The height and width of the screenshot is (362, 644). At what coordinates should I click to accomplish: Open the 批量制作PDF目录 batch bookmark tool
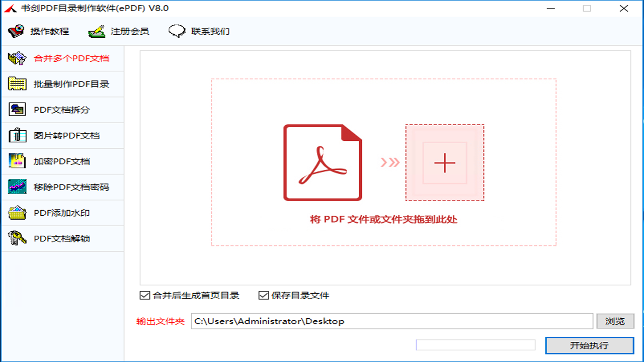tap(17, 84)
